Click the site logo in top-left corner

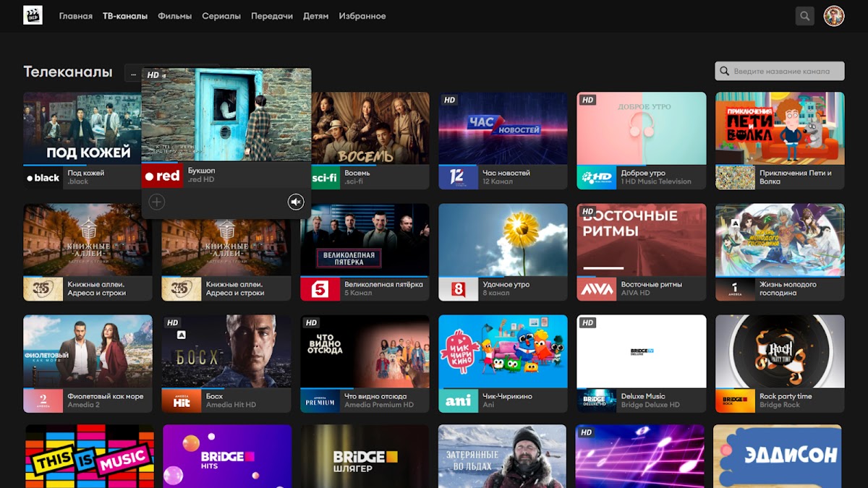click(x=33, y=15)
